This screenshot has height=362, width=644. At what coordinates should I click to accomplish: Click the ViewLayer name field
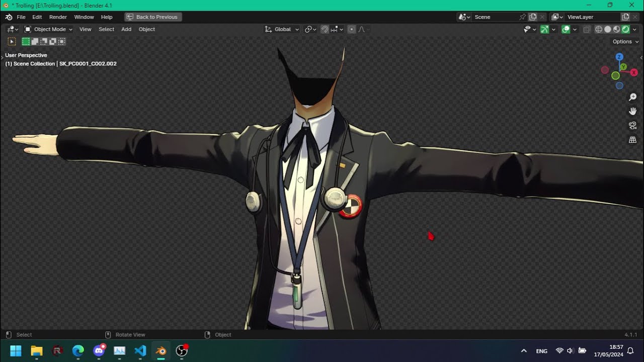(593, 17)
